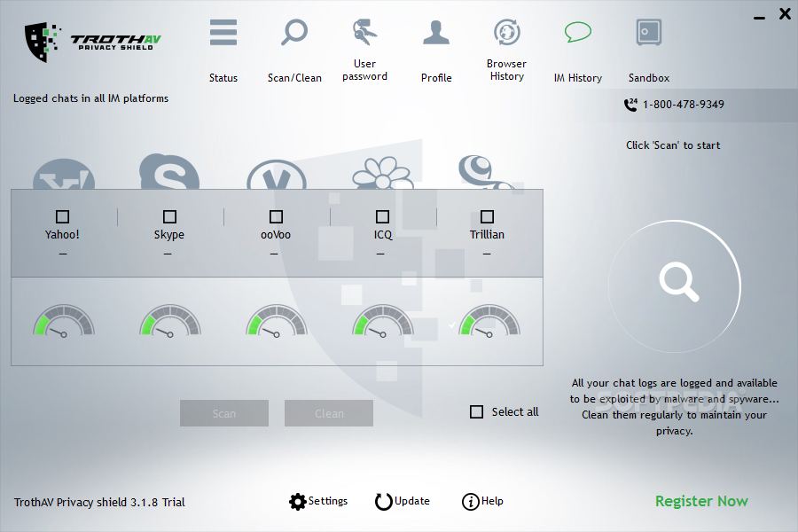The height and width of the screenshot is (532, 798).
Task: Click the Clean button
Action: tap(329, 413)
